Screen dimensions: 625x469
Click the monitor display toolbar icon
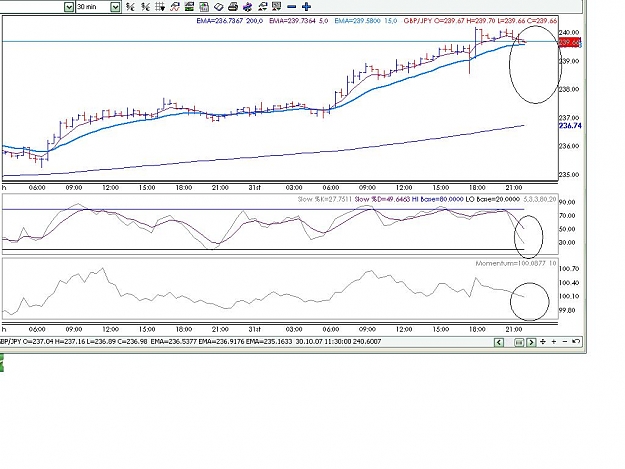[277, 7]
